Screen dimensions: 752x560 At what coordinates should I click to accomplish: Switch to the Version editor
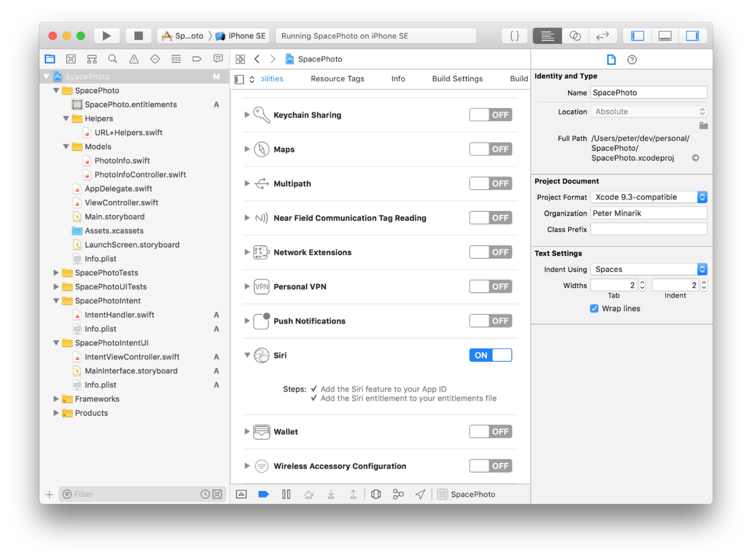pos(602,36)
